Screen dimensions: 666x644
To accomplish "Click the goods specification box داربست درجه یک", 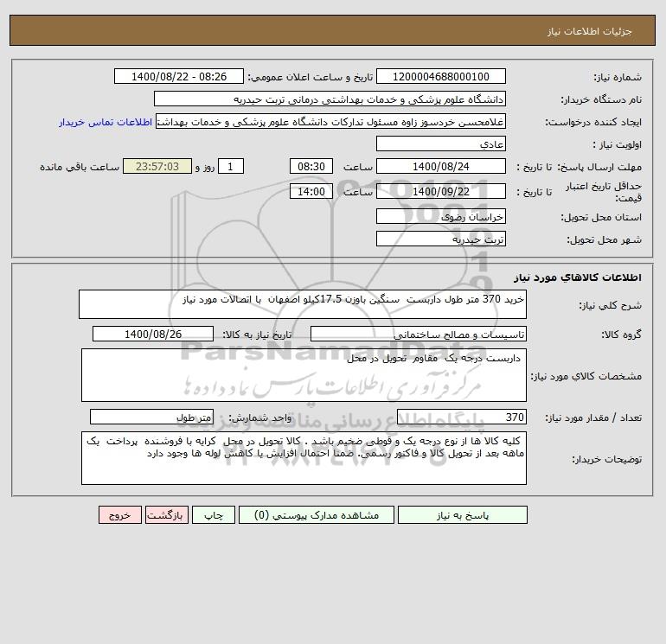I will click(x=304, y=375).
